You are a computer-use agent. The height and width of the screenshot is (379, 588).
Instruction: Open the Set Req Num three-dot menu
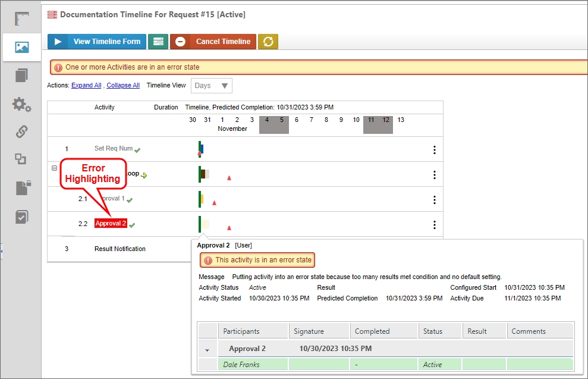click(435, 150)
